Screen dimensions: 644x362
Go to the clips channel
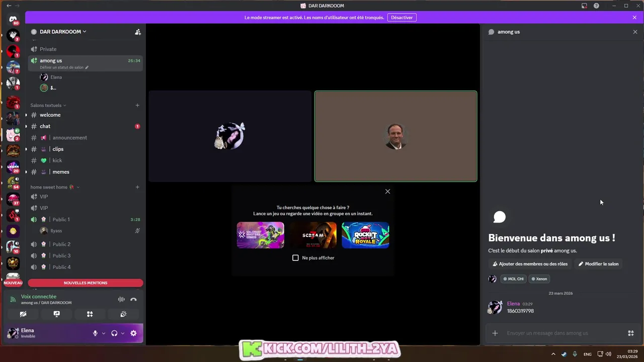[x=86, y=149]
